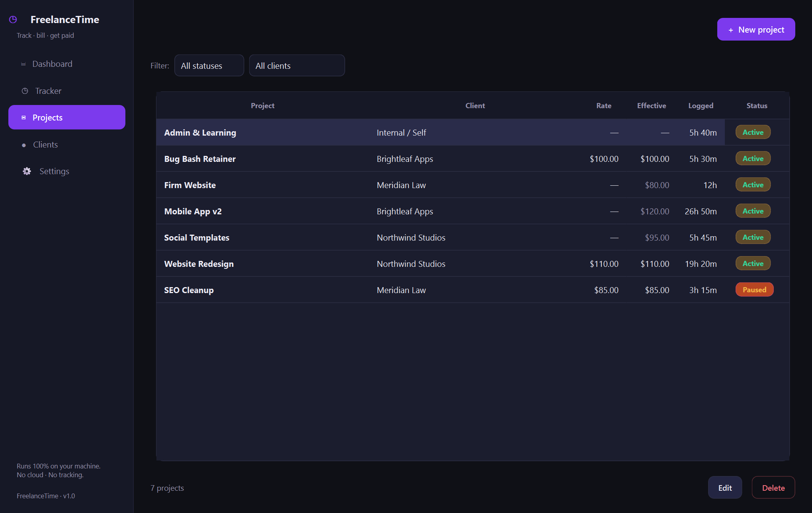Image resolution: width=812 pixels, height=513 pixels.
Task: Sort by the Status column header
Action: pos(757,106)
